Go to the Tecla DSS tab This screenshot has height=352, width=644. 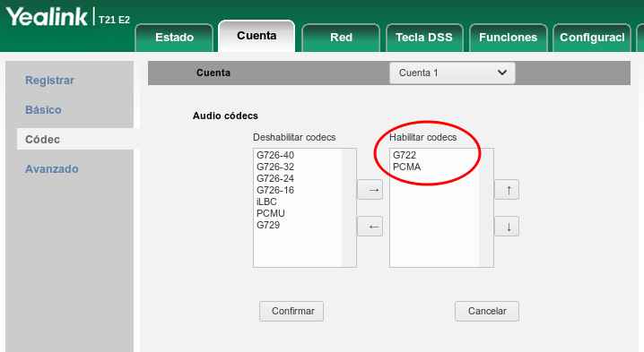(x=424, y=38)
